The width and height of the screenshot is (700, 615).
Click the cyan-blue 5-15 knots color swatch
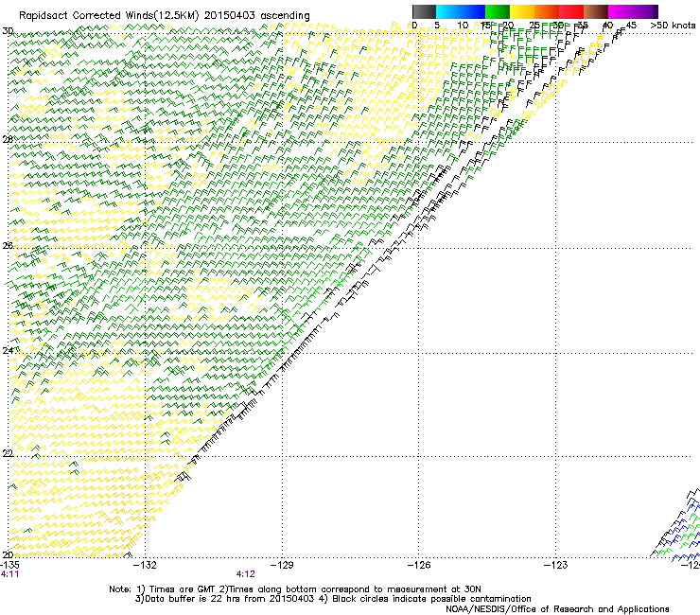[461, 11]
